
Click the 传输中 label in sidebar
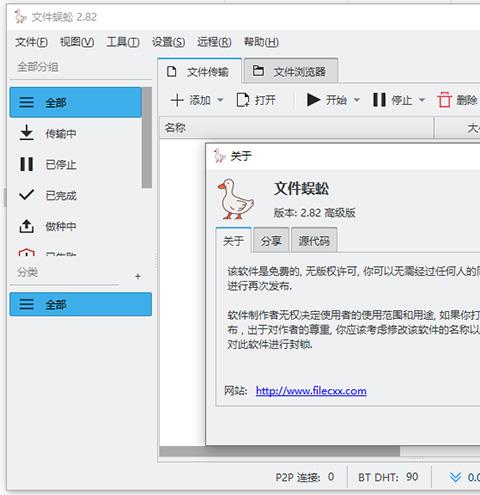pyautogui.click(x=61, y=134)
